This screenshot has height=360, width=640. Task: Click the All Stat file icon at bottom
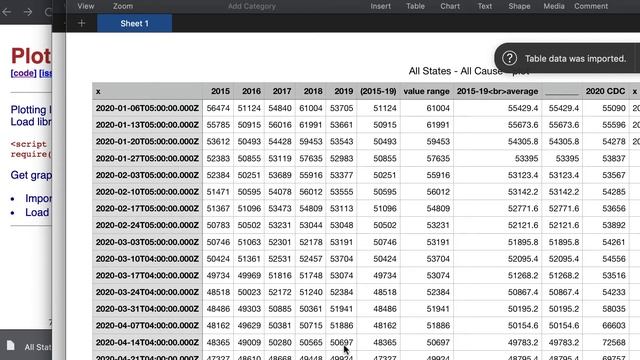click(x=11, y=346)
